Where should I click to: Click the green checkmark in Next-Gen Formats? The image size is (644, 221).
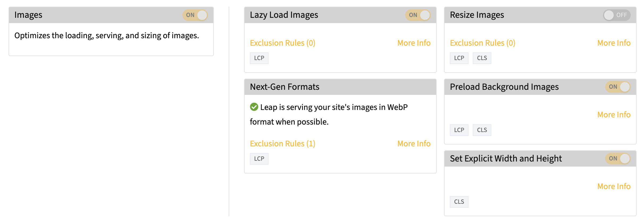pos(254,107)
